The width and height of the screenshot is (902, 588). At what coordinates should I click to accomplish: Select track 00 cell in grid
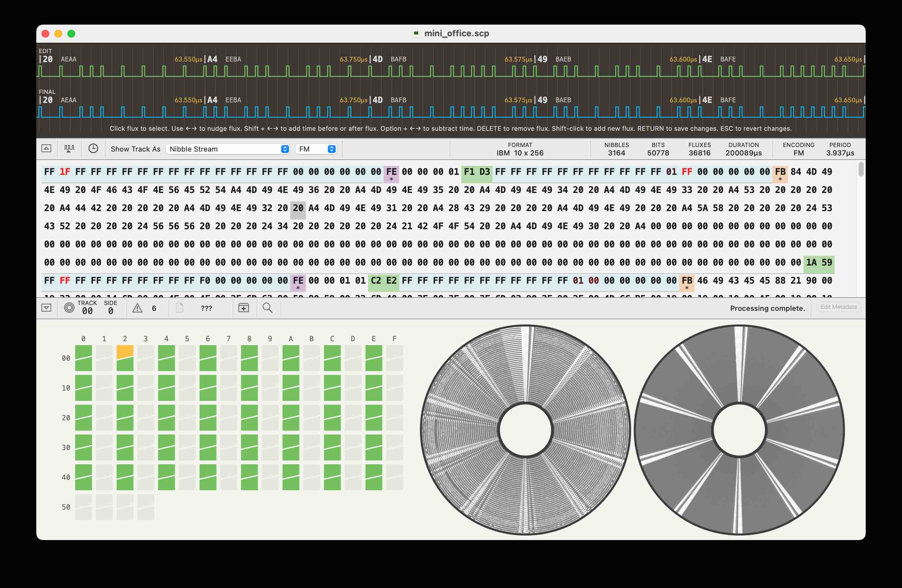click(x=83, y=358)
